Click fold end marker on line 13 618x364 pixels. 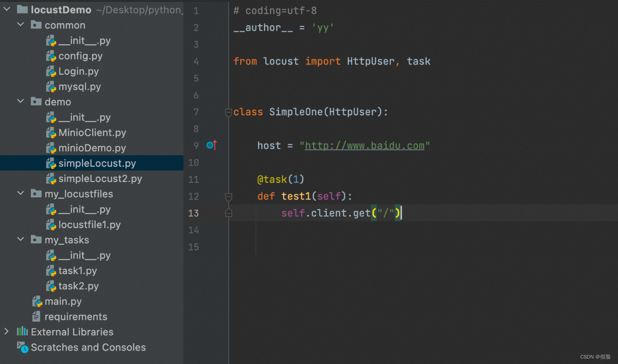[229, 213]
